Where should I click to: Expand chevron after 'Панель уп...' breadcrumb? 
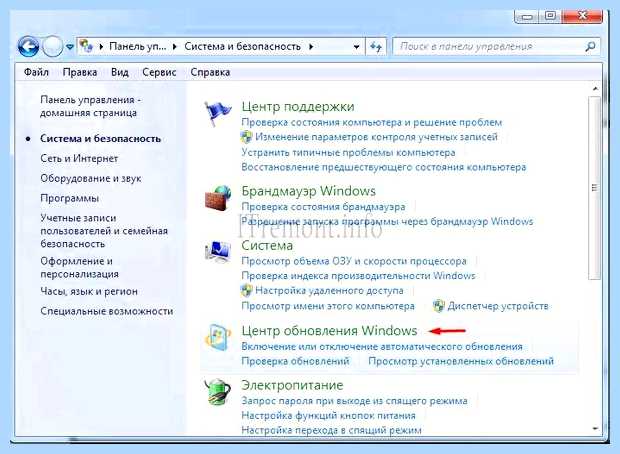(x=175, y=47)
